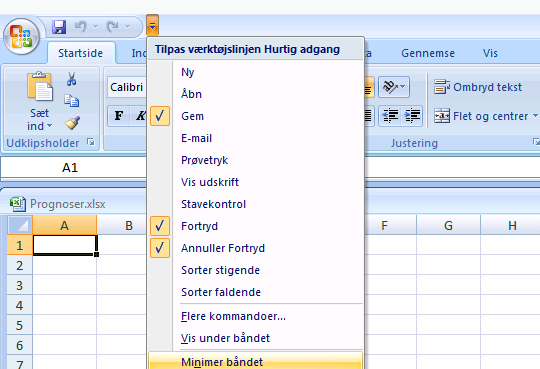Image resolution: width=540 pixels, height=369 pixels.
Task: Click the Undo arrow icon
Action: [x=81, y=27]
